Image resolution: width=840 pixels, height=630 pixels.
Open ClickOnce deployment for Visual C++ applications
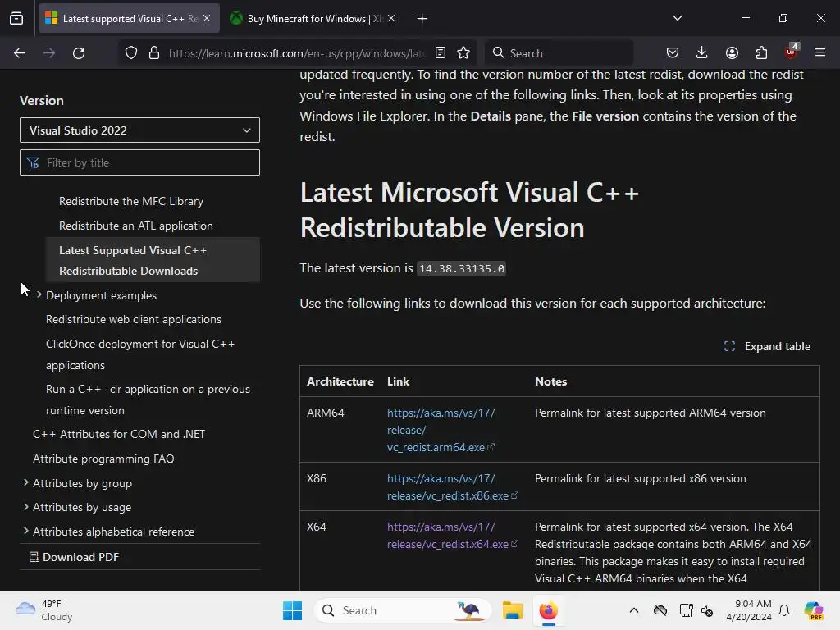click(x=140, y=354)
